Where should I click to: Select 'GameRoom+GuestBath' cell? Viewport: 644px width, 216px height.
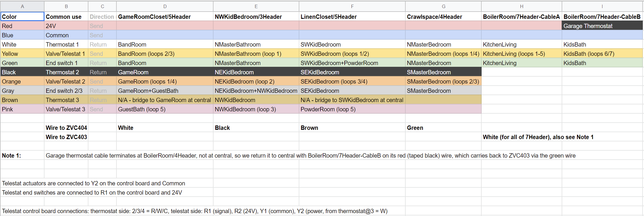tap(165, 91)
